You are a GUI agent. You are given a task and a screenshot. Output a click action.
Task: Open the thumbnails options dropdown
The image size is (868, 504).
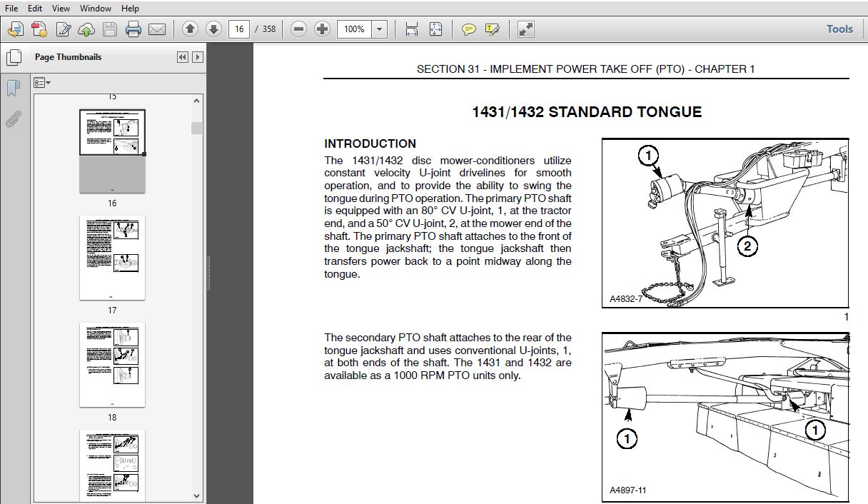coord(42,83)
